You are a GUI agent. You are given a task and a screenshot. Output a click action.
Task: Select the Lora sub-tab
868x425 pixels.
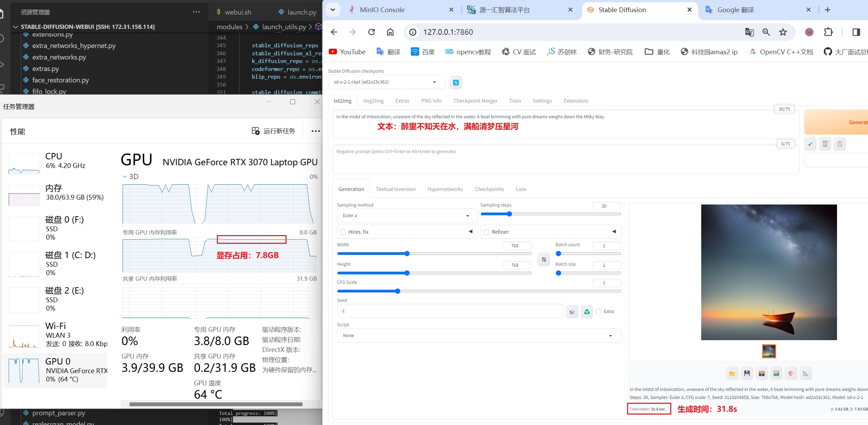[x=521, y=189]
